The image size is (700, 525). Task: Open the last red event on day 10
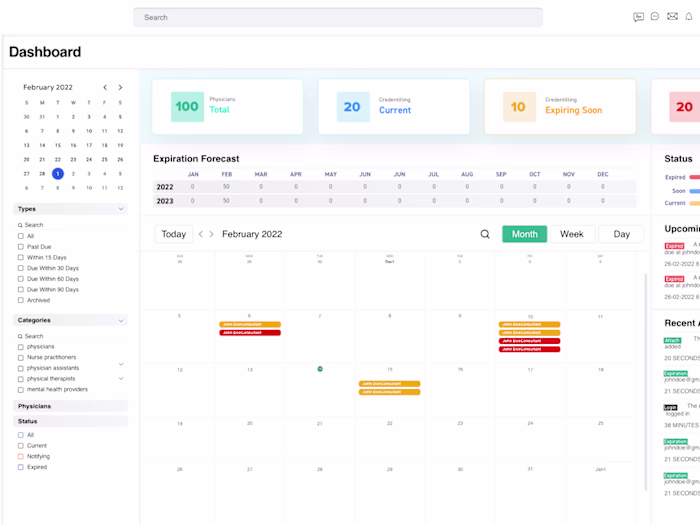click(529, 349)
